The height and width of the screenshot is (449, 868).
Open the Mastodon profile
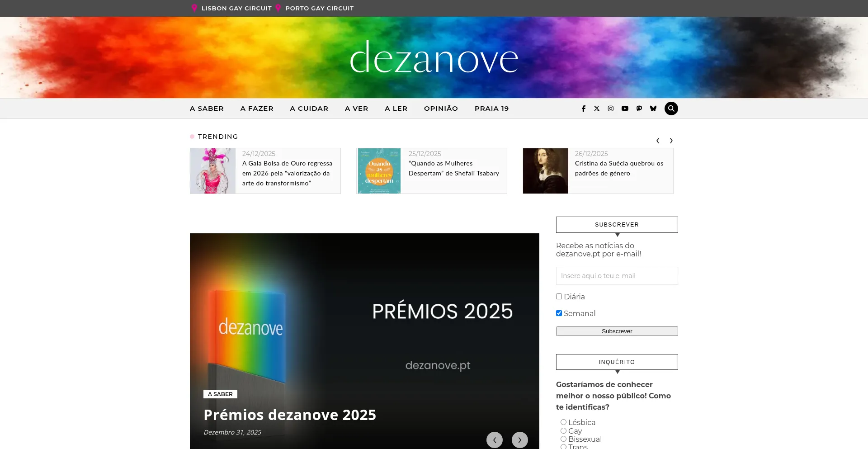pos(639,109)
